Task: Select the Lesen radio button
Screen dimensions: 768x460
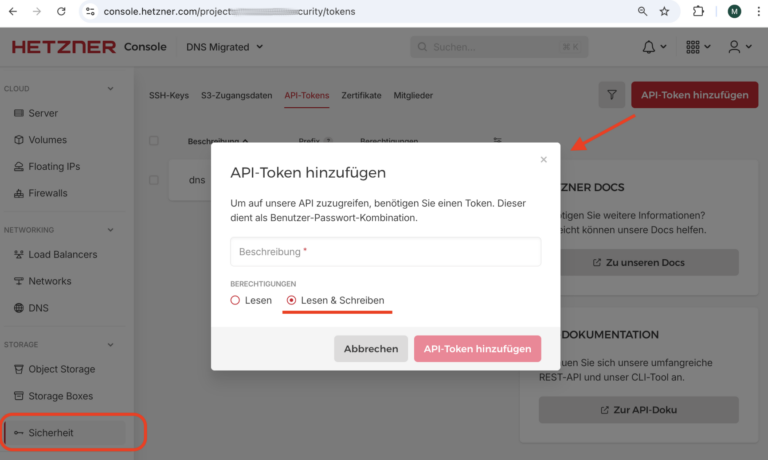Action: [x=235, y=300]
